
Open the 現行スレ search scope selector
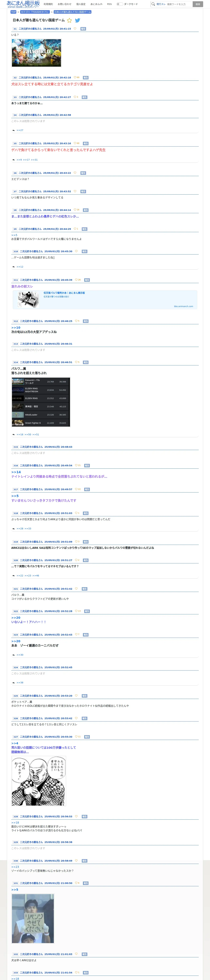(161, 4)
